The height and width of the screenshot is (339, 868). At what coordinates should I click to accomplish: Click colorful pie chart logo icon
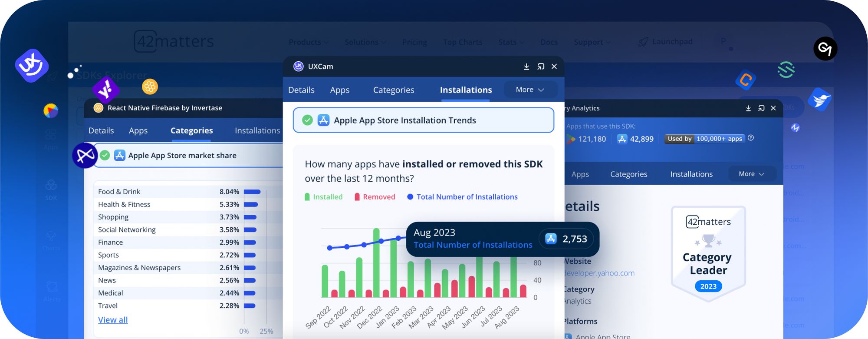51,111
